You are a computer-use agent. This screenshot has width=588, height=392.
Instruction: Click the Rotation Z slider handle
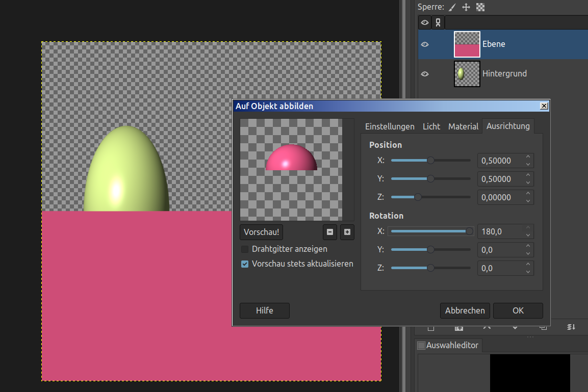[x=430, y=268]
